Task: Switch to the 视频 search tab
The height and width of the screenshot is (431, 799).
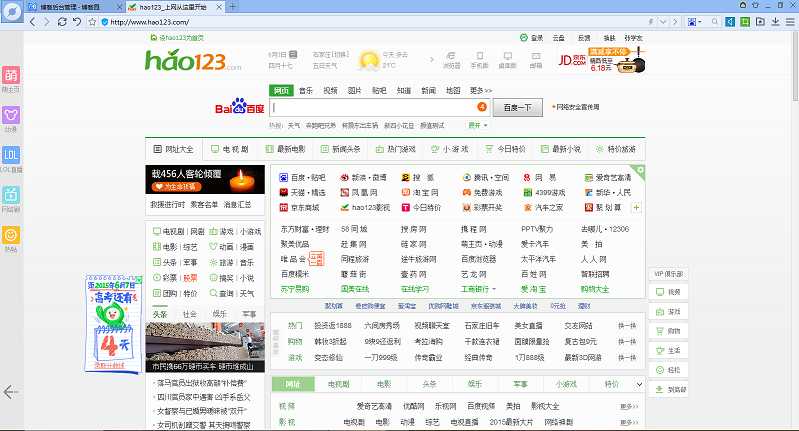Action: click(330, 91)
